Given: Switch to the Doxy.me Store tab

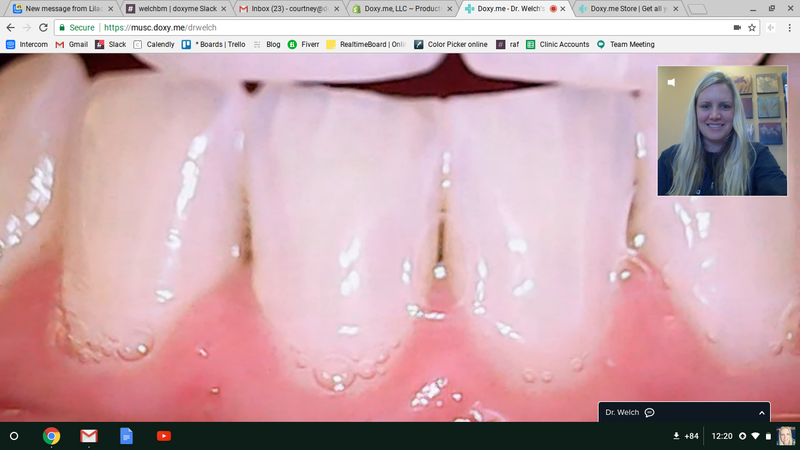Looking at the screenshot, I should [630, 9].
